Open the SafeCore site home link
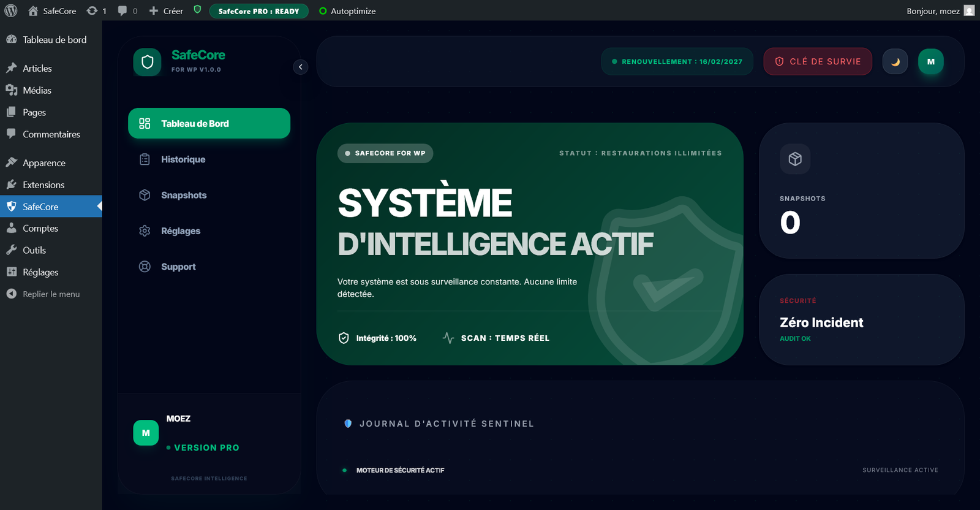The image size is (980, 510). (x=52, y=11)
